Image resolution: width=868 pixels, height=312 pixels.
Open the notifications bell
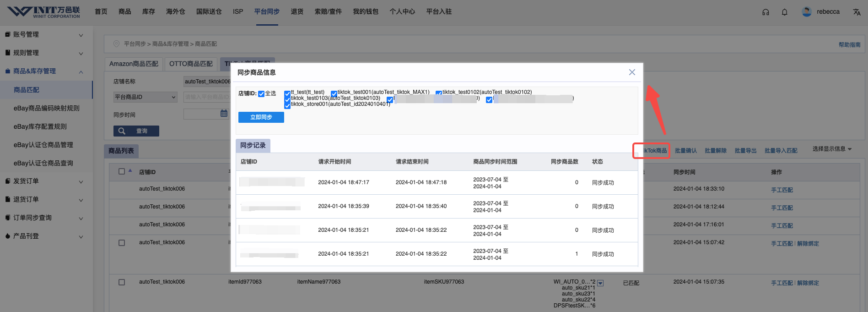pyautogui.click(x=784, y=12)
